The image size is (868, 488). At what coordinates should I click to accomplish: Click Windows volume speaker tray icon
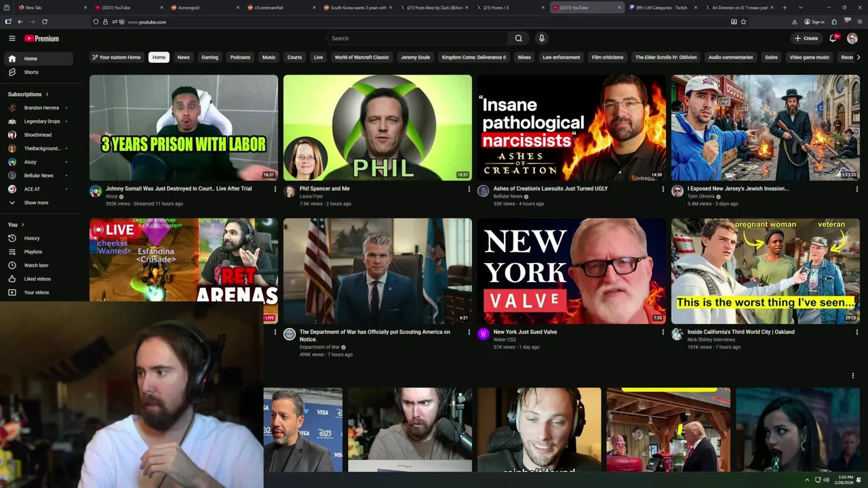coord(826,480)
